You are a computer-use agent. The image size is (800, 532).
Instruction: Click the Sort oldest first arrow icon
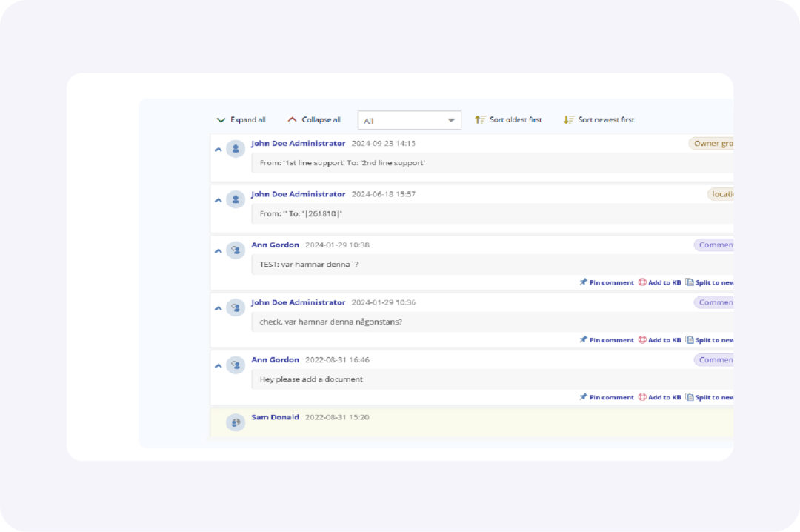click(x=479, y=119)
